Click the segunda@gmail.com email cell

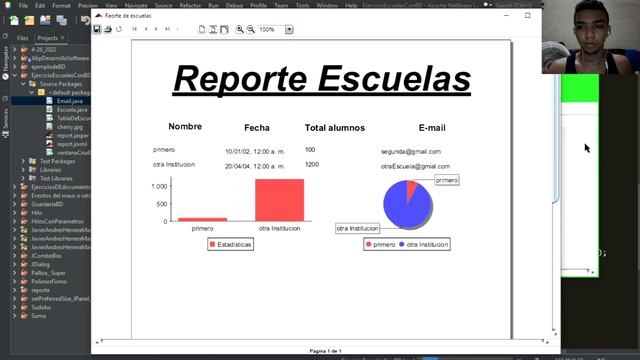point(411,151)
